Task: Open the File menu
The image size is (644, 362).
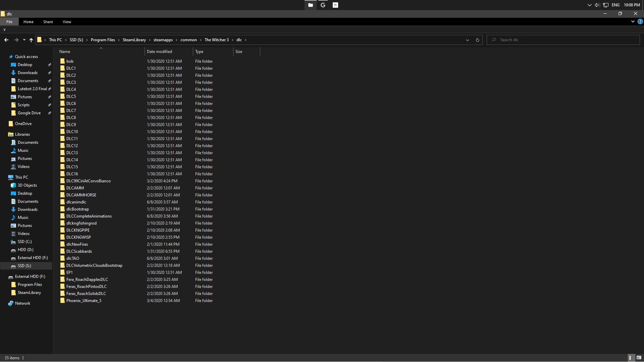Action: [9, 22]
